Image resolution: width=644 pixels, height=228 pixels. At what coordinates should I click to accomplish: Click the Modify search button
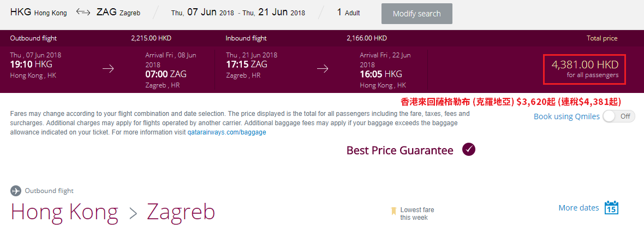[x=417, y=14]
